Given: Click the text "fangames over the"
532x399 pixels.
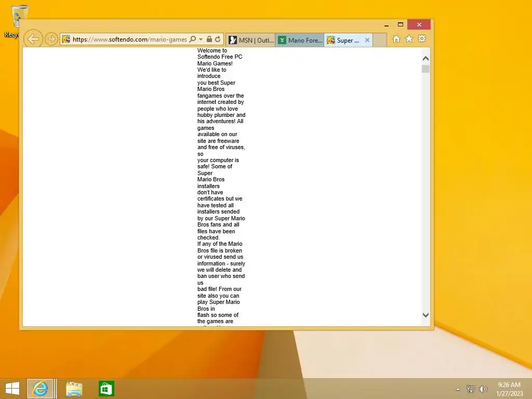Looking at the screenshot, I should (220, 96).
